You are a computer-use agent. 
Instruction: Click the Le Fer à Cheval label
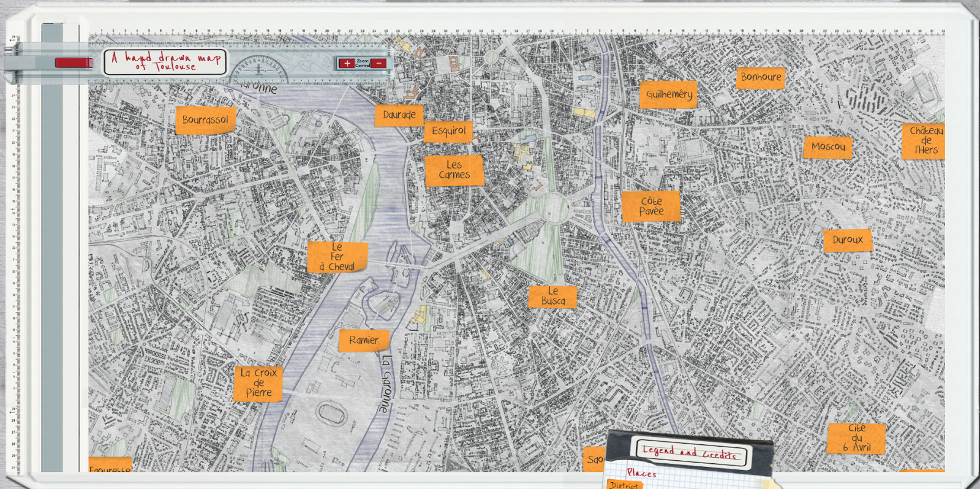[x=337, y=257]
